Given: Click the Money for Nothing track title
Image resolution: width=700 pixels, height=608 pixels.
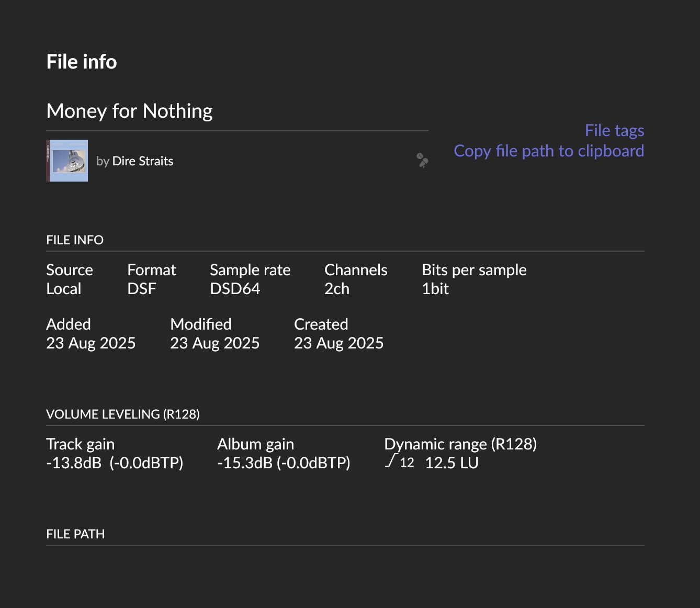Looking at the screenshot, I should (129, 111).
